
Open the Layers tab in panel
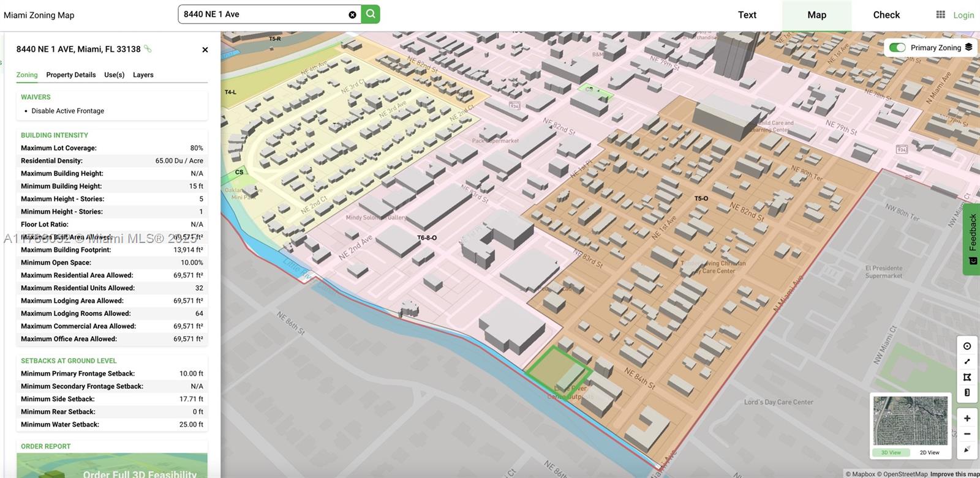point(143,75)
